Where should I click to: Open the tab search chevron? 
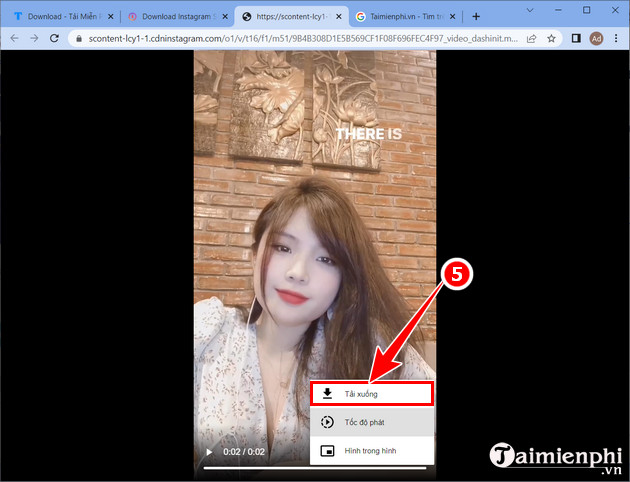[x=530, y=10]
